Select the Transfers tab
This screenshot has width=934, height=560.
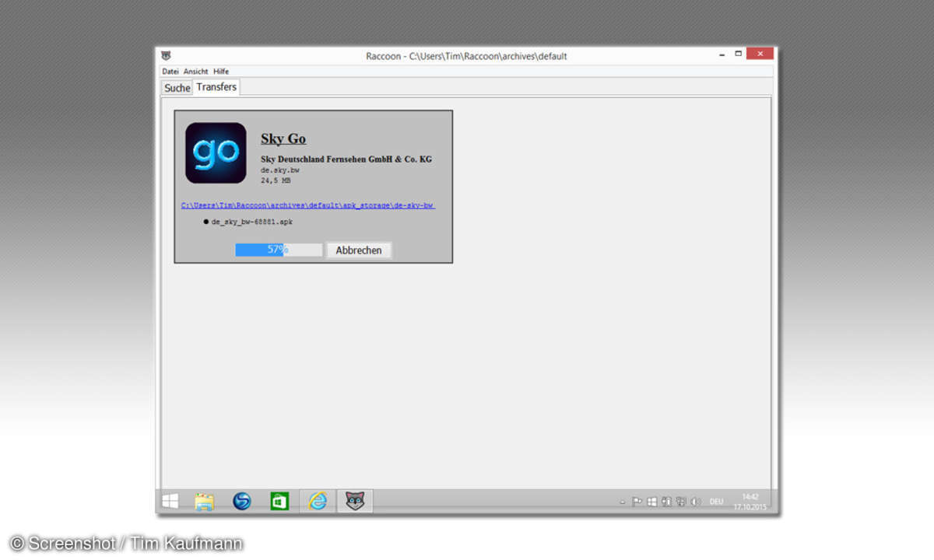pos(216,87)
